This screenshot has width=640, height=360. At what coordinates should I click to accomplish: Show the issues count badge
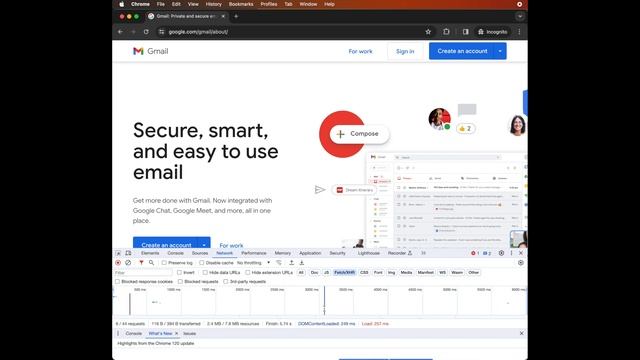(487, 253)
